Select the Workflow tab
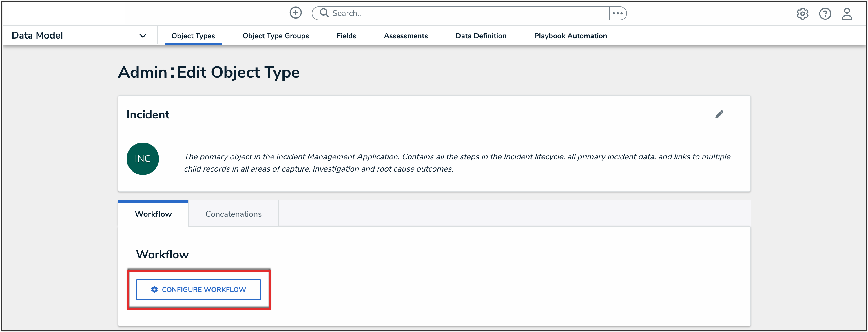This screenshot has height=332, width=868. (x=153, y=214)
